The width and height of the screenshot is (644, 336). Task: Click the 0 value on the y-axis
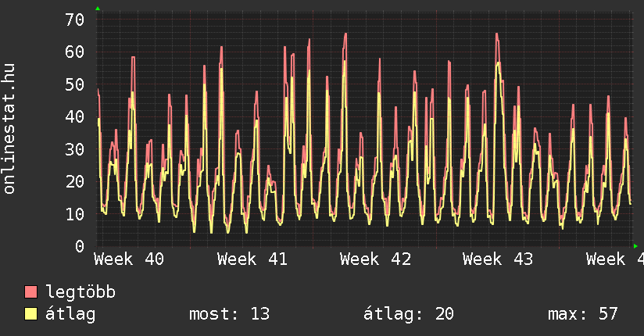coord(80,246)
